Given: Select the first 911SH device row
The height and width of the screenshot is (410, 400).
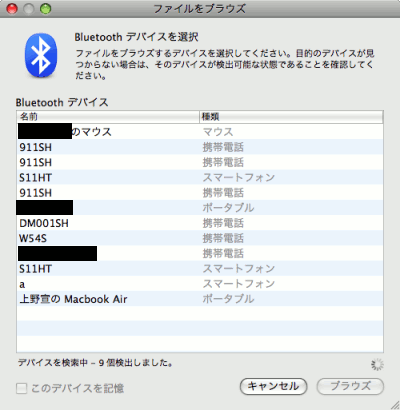Looking at the screenshot, I should (200, 147).
